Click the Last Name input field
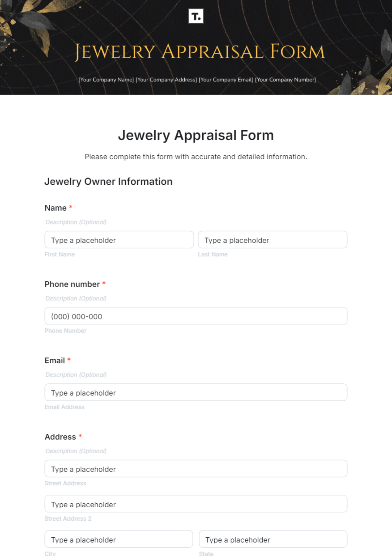Image resolution: width=392 pixels, height=556 pixels. 272,240
